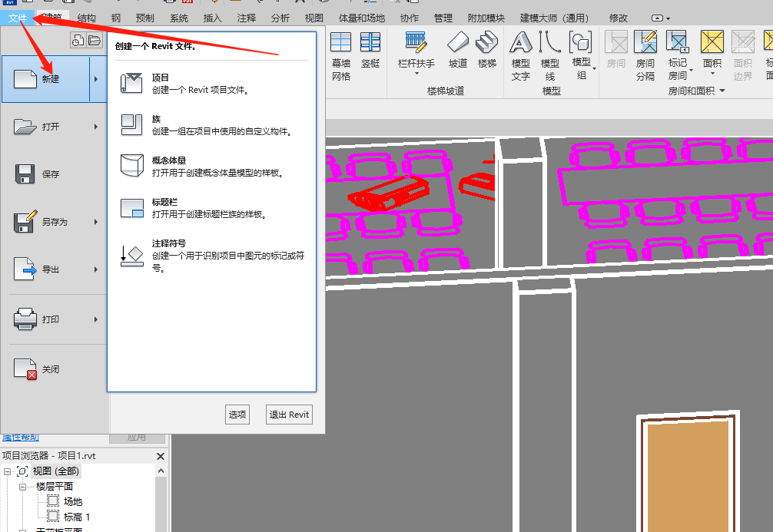Switch to the Add-Ins (附加模块) tab
Screen dimensions: 773x532
[486, 18]
